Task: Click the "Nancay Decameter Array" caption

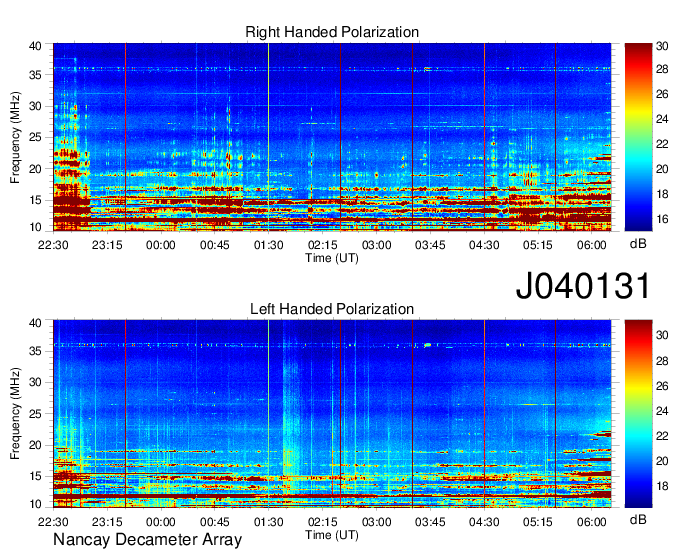Action: tap(147, 539)
